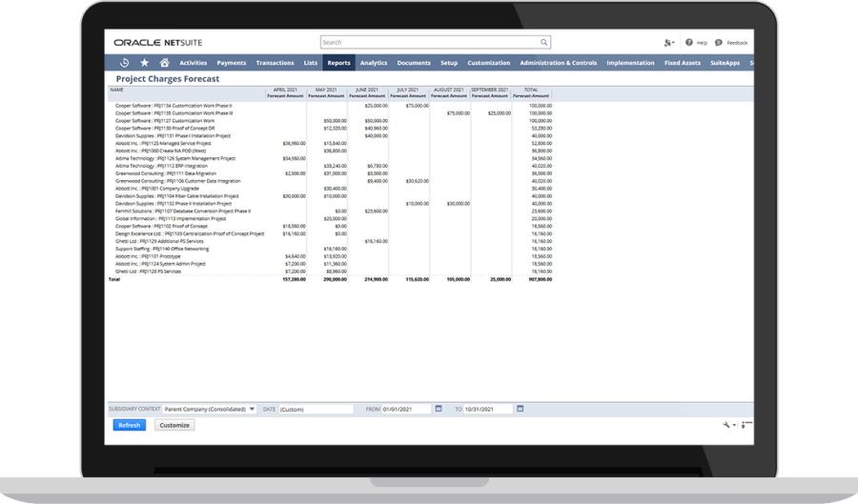
Task: Select row PRJ1135 Customization Work Phase III
Action: [x=331, y=113]
